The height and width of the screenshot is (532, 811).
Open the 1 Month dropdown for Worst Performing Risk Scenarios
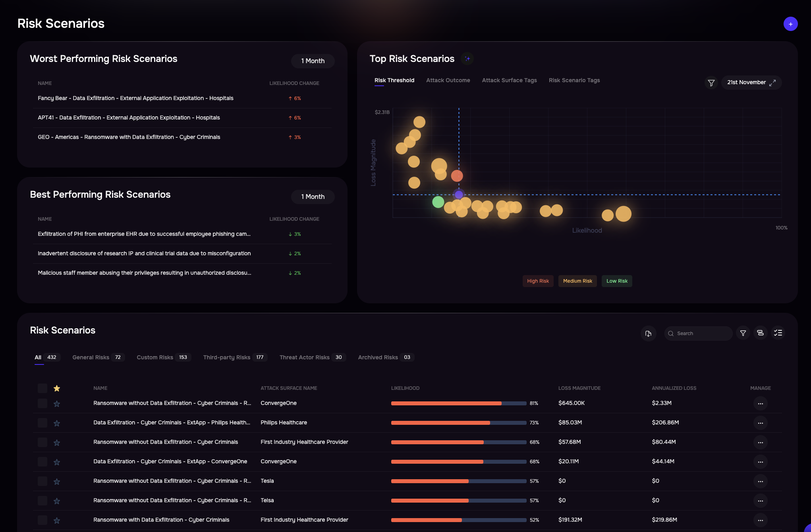(313, 61)
